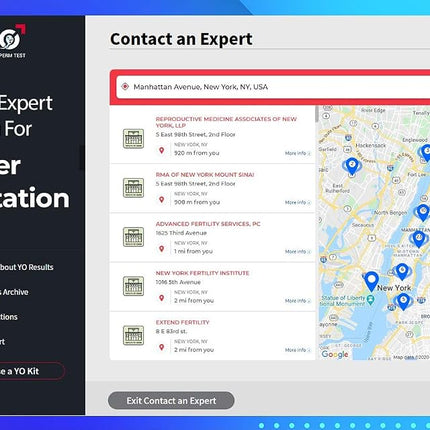This screenshot has height=430, width=430.
Task: Click the location target icon in search field
Action: click(x=125, y=86)
